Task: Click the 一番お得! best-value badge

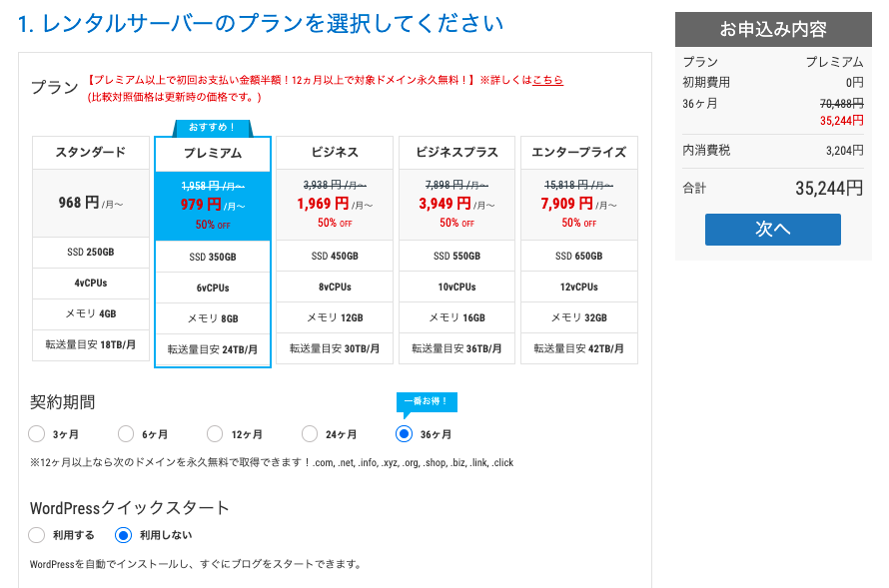Action: [427, 401]
